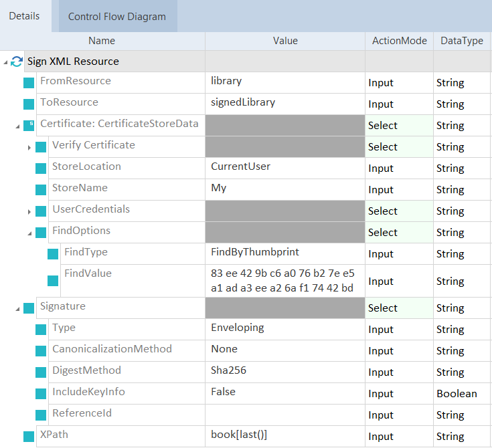Click the Value column header
The image size is (492, 448).
(285, 41)
